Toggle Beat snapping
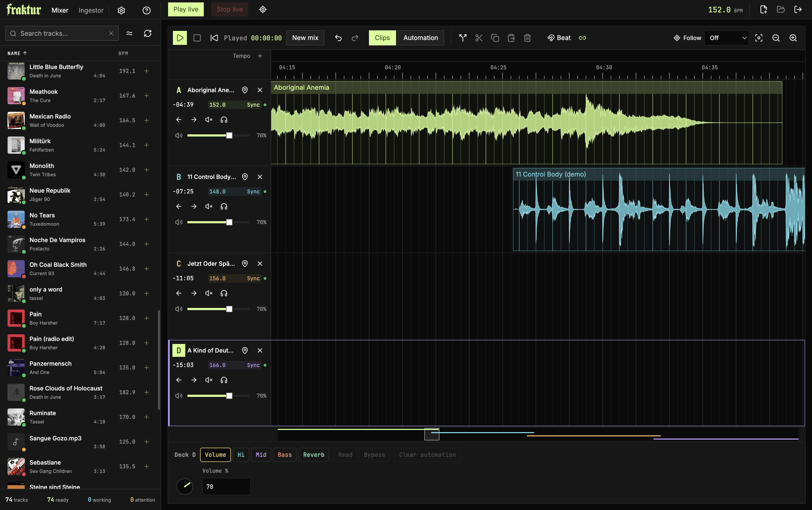812x510 pixels. point(559,38)
